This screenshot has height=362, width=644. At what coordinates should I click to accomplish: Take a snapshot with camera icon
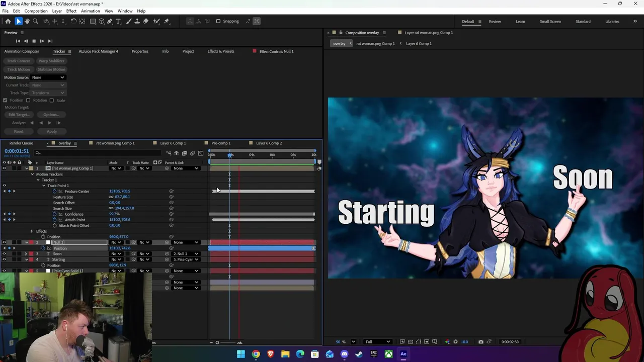(x=481, y=342)
